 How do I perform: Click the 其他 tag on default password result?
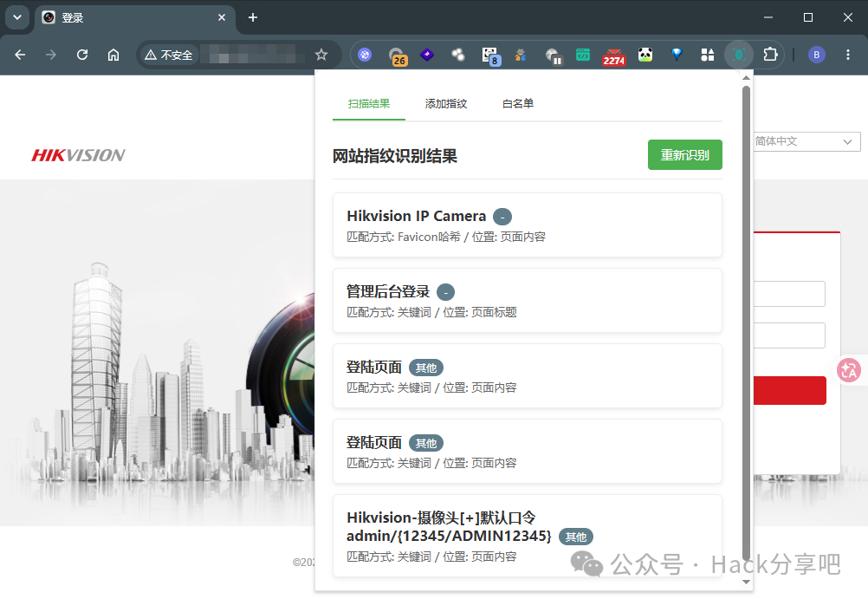[576, 537]
